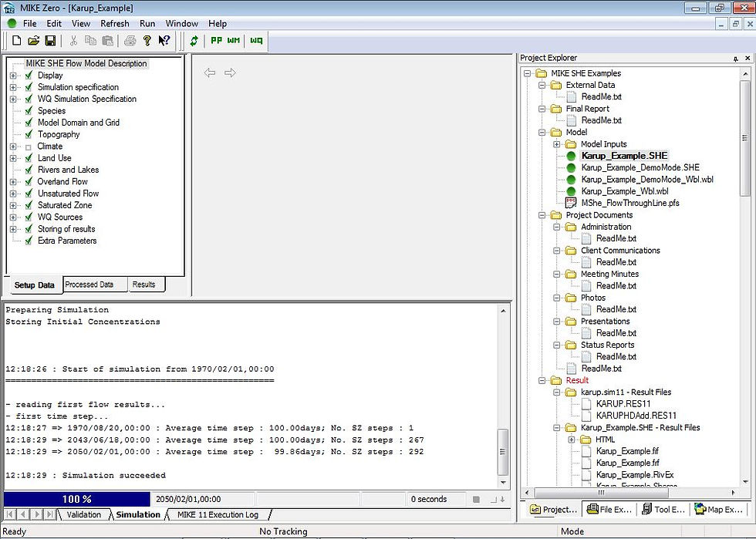This screenshot has height=539, width=756.
Task: Toggle the Display check mark
Action: [x=29, y=76]
